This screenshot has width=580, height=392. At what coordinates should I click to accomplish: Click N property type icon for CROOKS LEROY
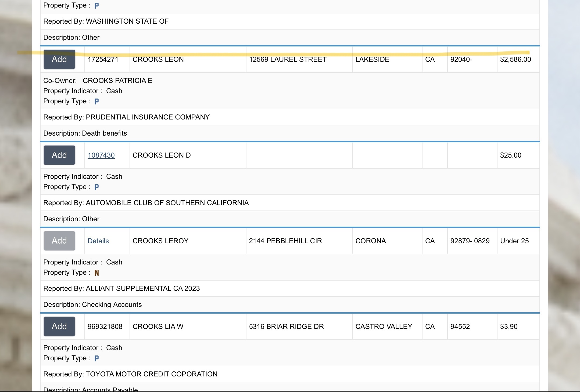[x=97, y=273]
